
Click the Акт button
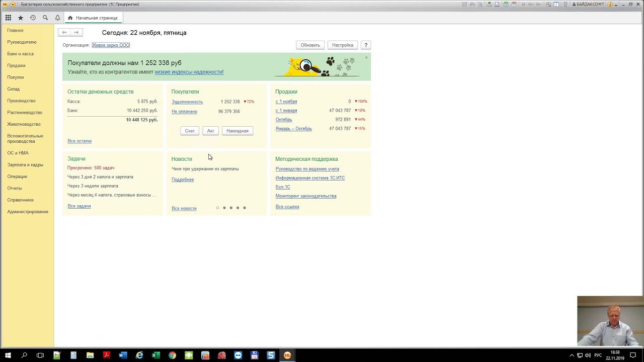coord(210,131)
